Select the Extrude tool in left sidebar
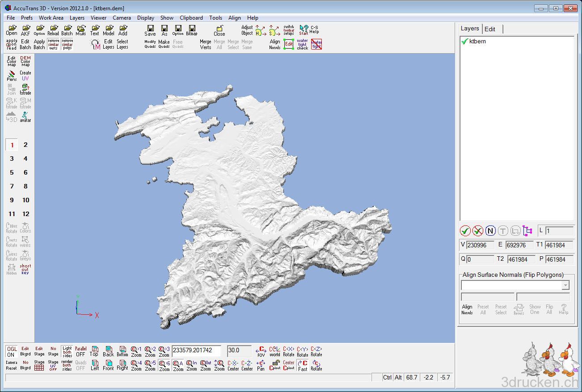 (x=25, y=89)
